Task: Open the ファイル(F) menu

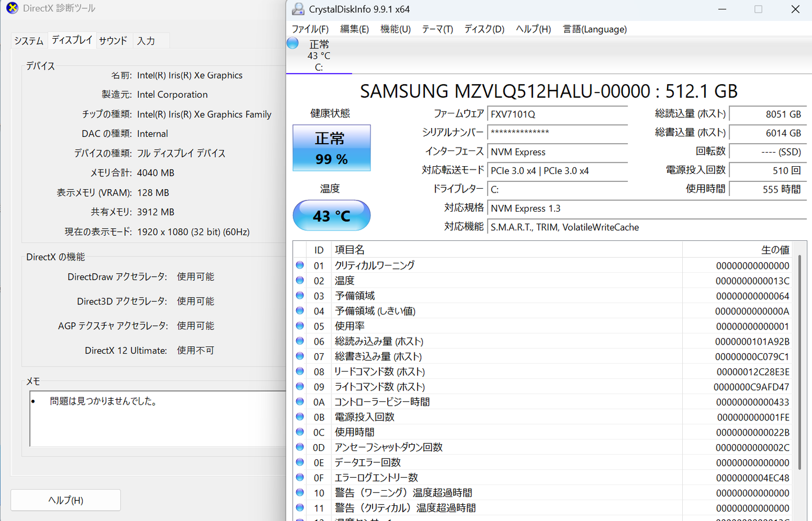Action: click(310, 29)
